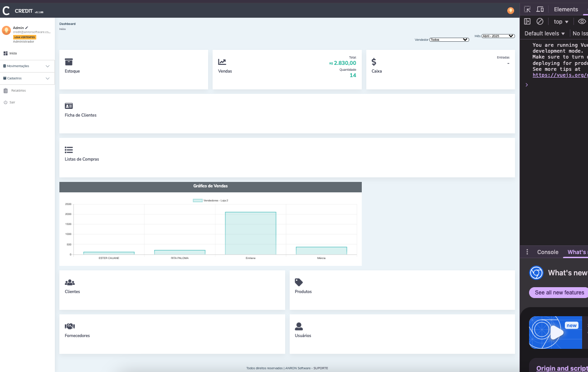Toggle the console sidebar panel icon
Viewport: 588px width, 372px height.
pyautogui.click(x=527, y=21)
